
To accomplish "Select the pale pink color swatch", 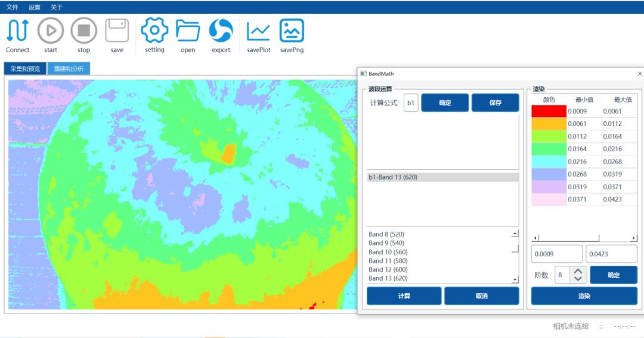I will coord(549,199).
